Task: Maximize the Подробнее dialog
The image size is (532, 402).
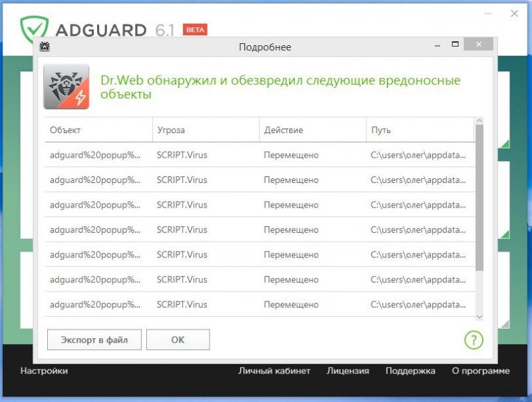Action: pos(456,44)
